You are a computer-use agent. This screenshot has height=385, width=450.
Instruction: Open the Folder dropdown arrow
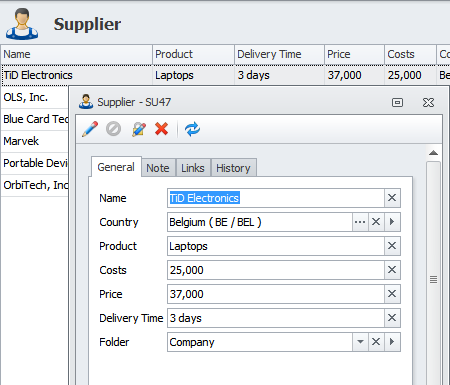pos(360,342)
